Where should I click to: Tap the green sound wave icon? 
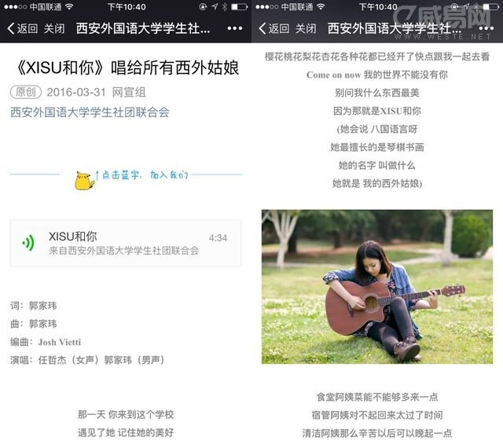coord(28,243)
